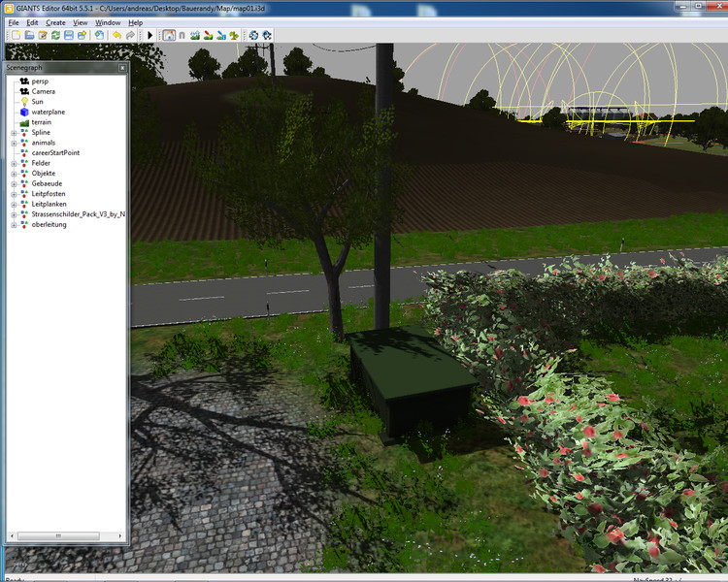Open the View menu
728x582 pixels.
pos(80,22)
